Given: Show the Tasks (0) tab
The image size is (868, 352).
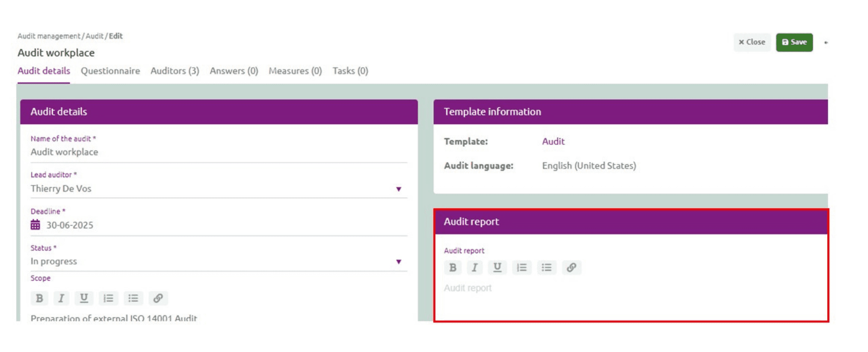Looking at the screenshot, I should [x=350, y=71].
